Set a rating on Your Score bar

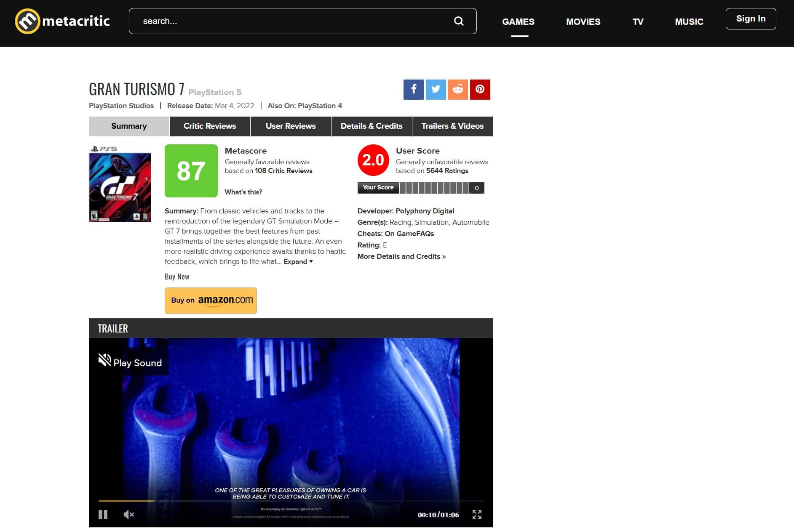pos(434,188)
